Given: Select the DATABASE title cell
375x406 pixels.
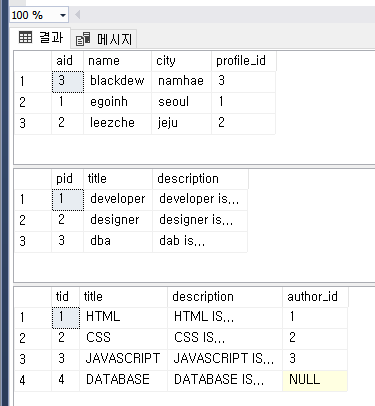Looking at the screenshot, I should (x=123, y=380).
